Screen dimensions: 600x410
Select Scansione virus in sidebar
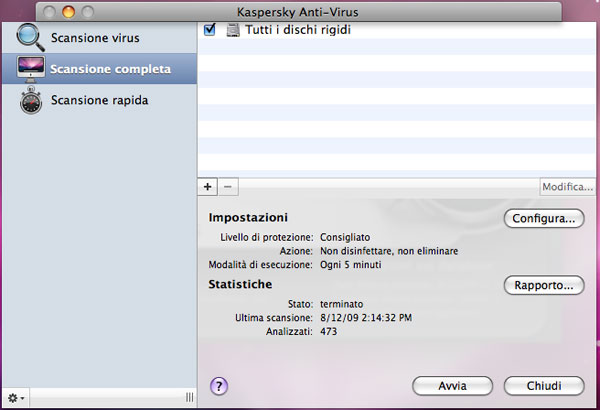(x=99, y=38)
